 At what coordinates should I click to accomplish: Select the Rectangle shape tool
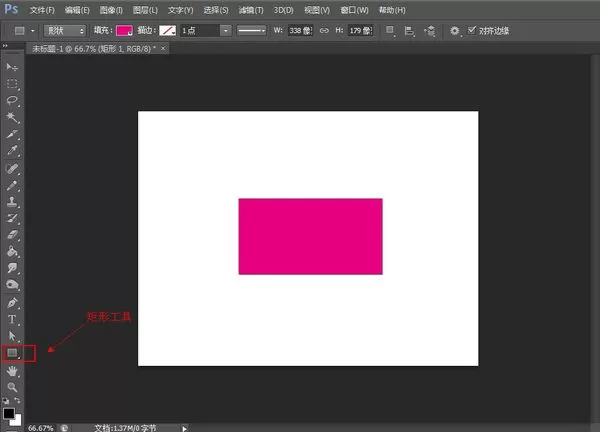click(12, 353)
